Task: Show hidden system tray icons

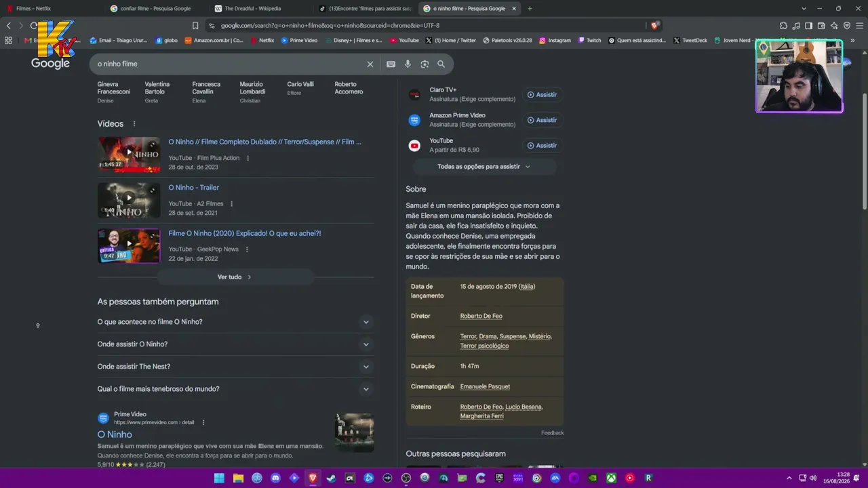Action: point(789,478)
